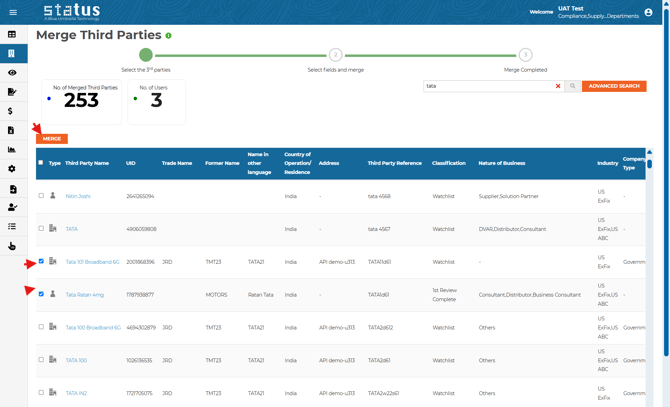This screenshot has height=407, width=670.
Task: Open the task list sidebar icon
Action: pyautogui.click(x=12, y=226)
